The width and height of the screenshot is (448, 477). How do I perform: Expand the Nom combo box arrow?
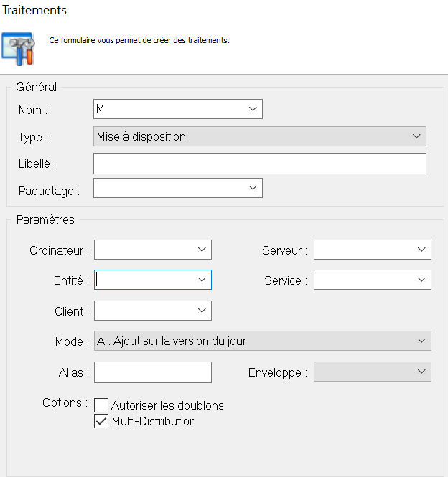[x=253, y=109]
